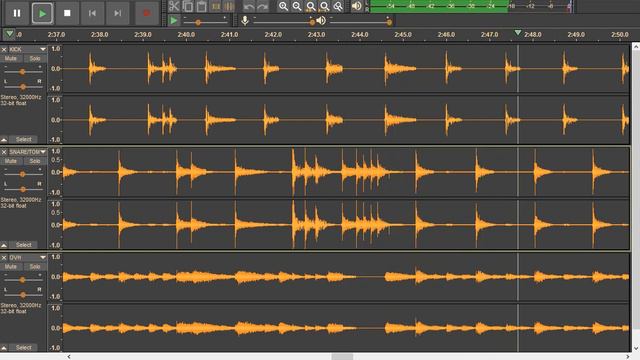Adjust the KICK track pan slider

tap(22, 86)
